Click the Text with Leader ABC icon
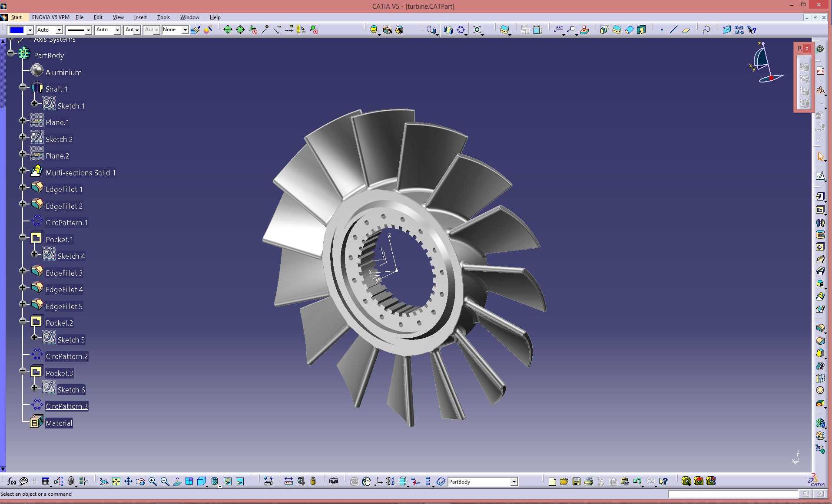The image size is (832, 504). coord(559,30)
